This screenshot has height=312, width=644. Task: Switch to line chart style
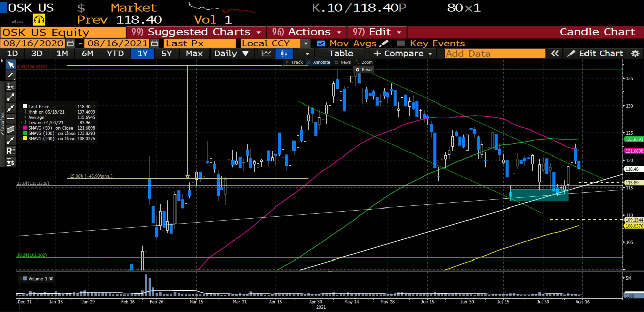click(x=266, y=54)
